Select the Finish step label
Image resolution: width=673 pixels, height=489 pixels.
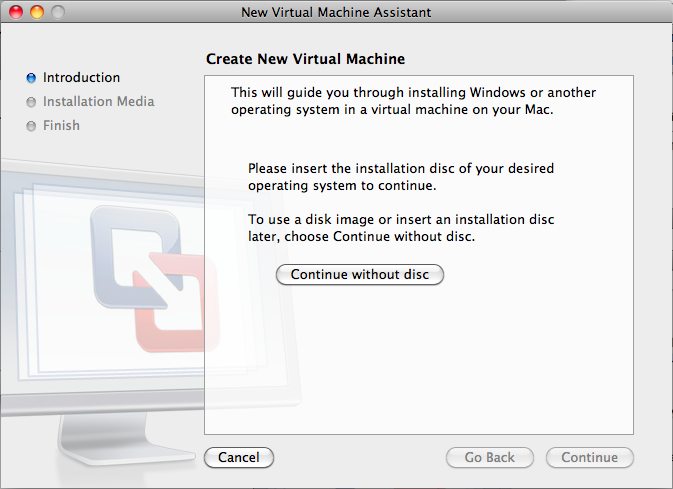61,125
